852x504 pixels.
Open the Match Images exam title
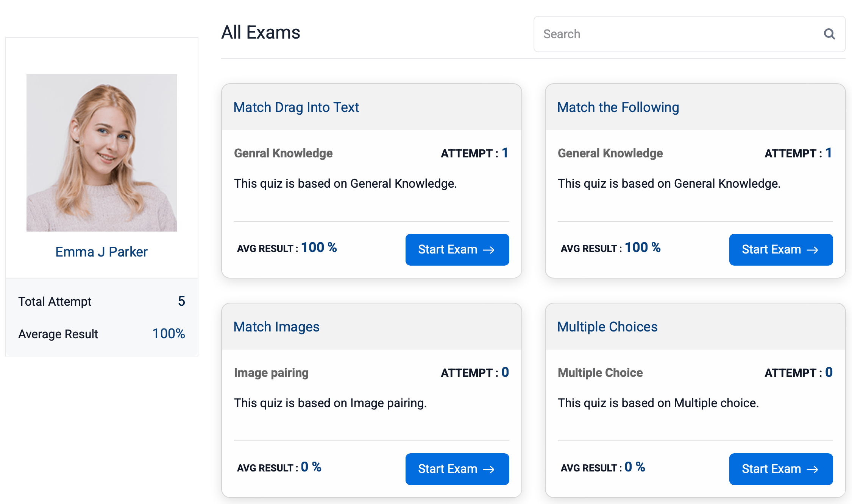click(276, 327)
